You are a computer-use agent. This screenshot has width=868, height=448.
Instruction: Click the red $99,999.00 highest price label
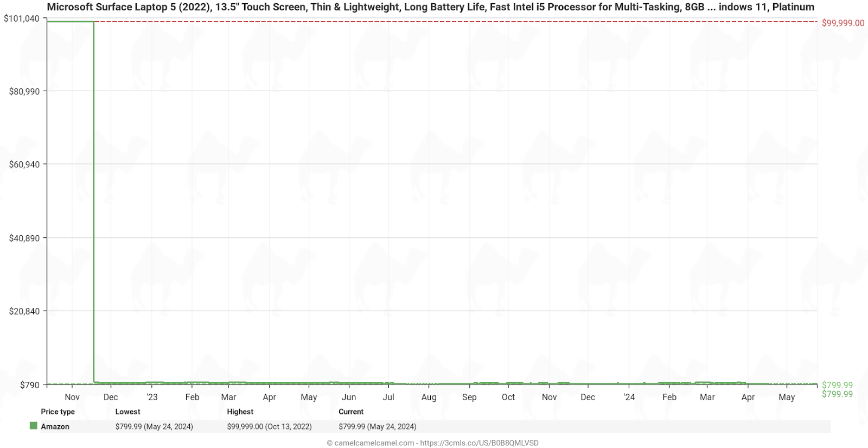[843, 23]
